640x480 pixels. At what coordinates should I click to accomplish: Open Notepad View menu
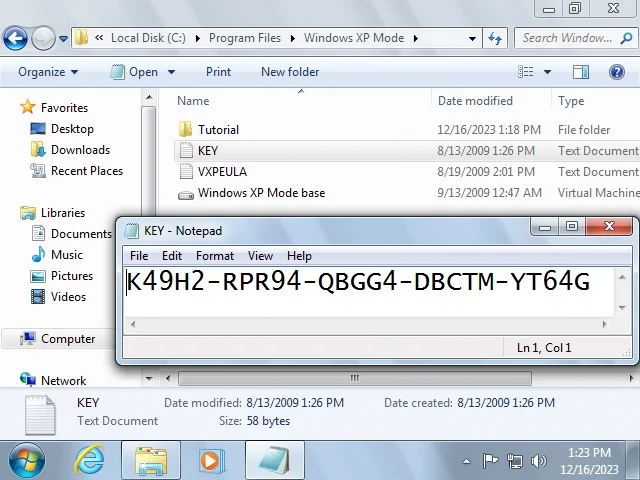(x=260, y=256)
